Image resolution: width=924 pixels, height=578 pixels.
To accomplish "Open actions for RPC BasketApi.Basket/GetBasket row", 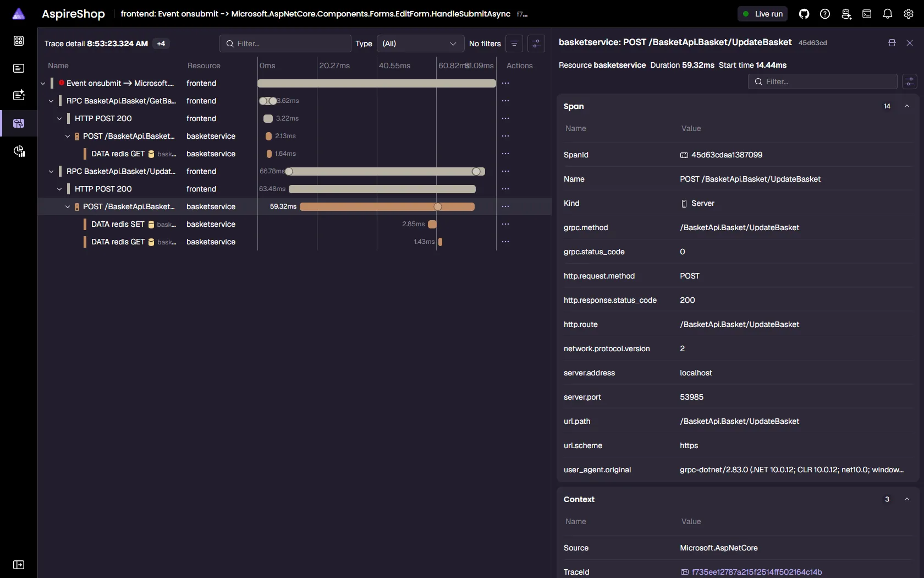I will click(505, 101).
